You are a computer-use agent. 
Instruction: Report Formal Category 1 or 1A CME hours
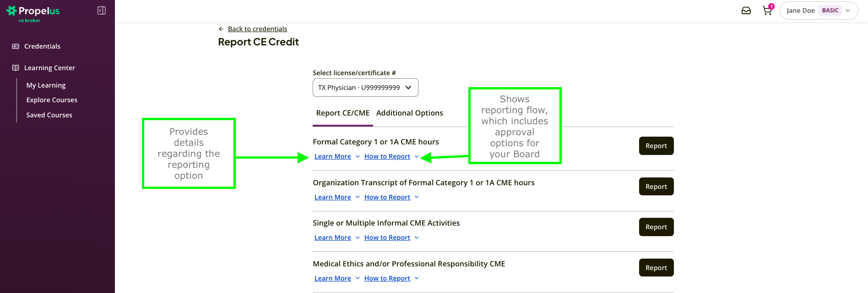(656, 146)
